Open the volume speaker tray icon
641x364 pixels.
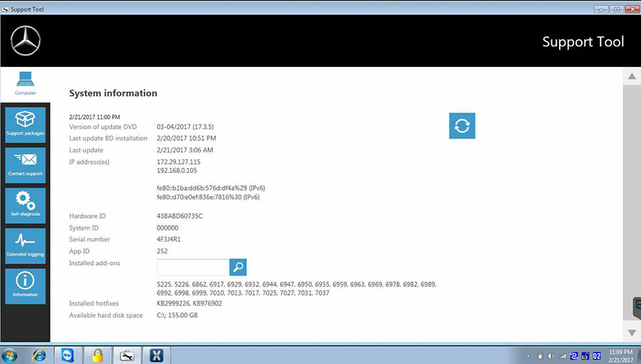click(551, 356)
